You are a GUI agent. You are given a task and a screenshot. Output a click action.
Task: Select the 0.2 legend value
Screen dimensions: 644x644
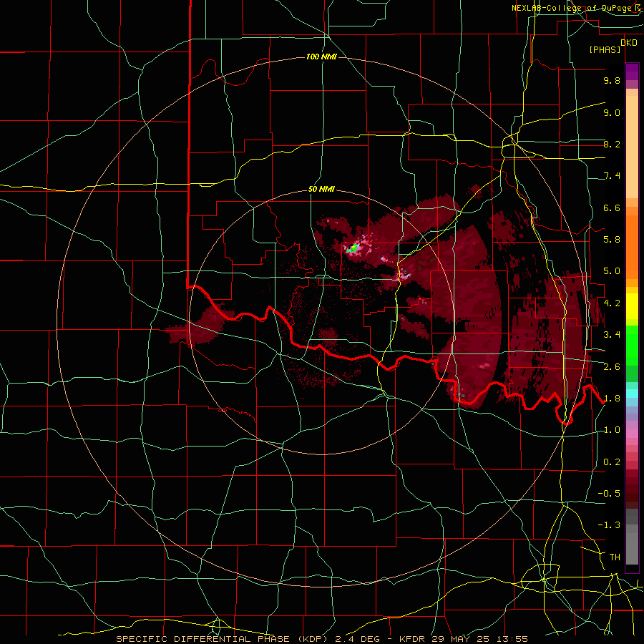click(x=612, y=462)
